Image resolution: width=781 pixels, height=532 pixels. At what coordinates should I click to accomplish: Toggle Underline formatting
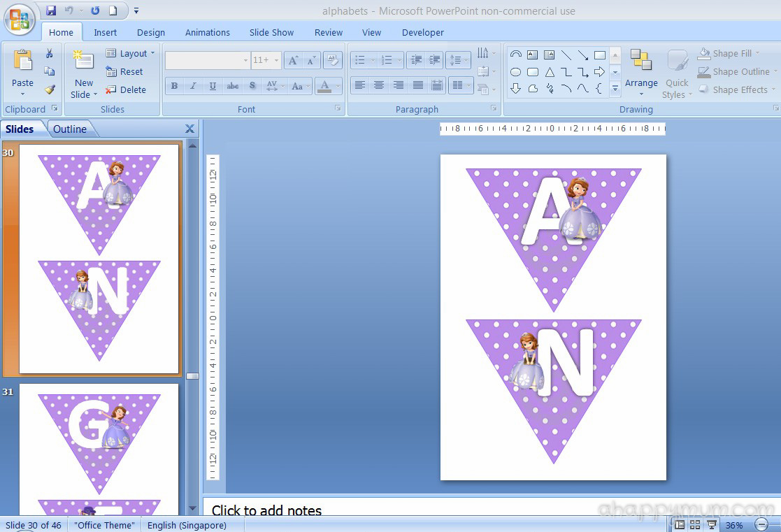pos(213,86)
